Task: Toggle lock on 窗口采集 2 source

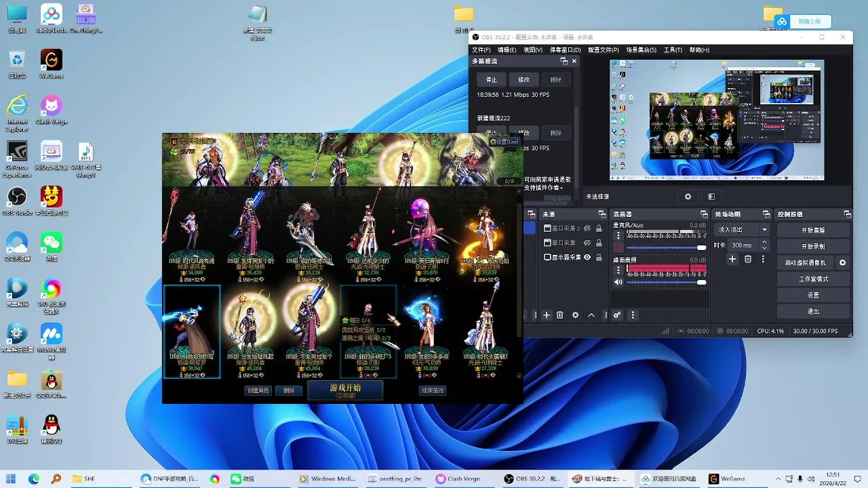Action: (599, 228)
